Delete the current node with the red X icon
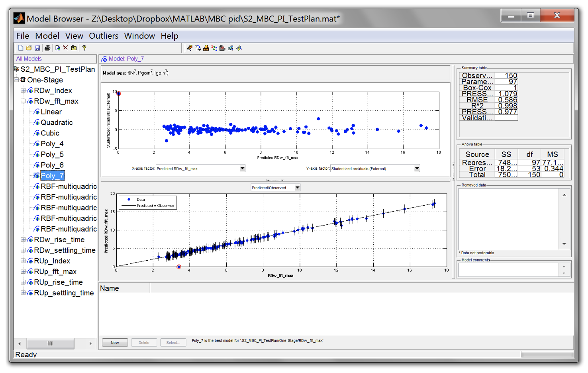The image size is (588, 373). click(x=65, y=48)
